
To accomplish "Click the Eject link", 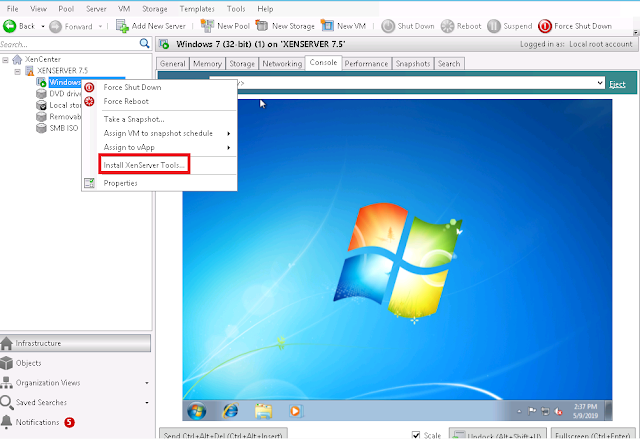I will 617,84.
